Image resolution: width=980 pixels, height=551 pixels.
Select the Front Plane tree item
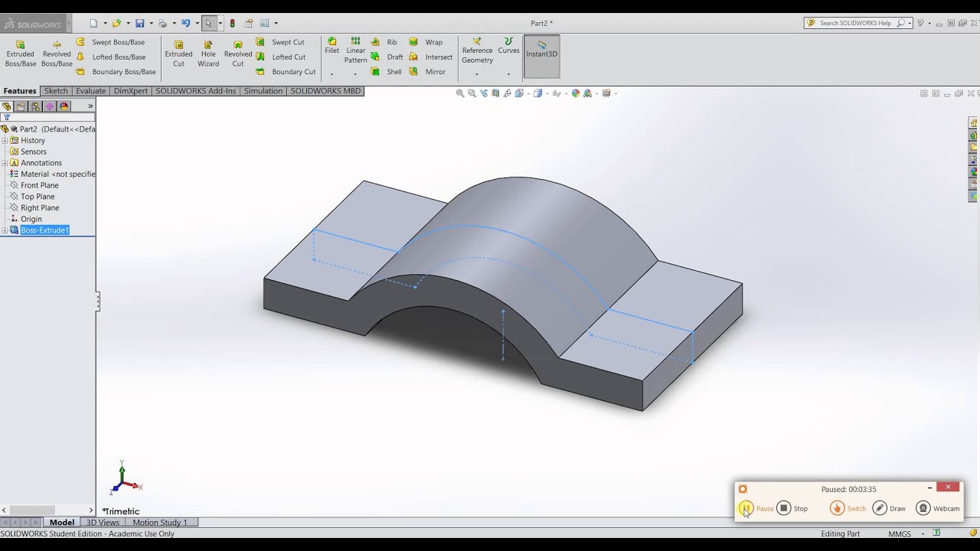39,185
